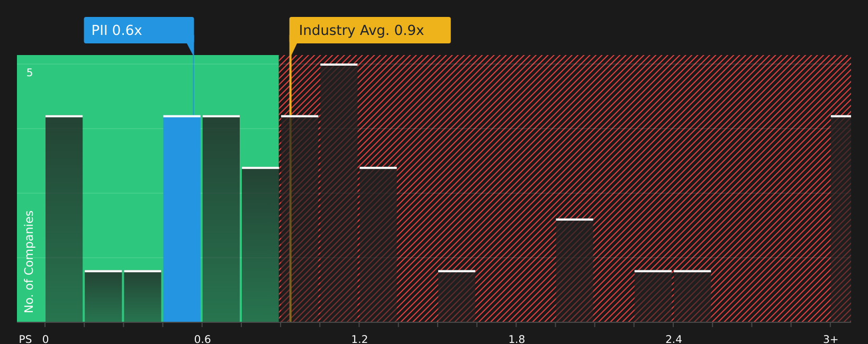Click the PII 0.6x blue label
868x344 pixels.
[x=139, y=30]
